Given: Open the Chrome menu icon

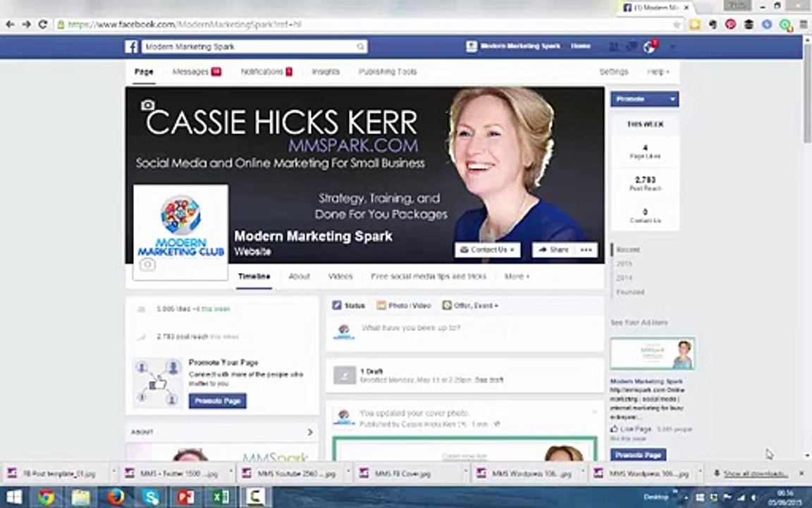Looking at the screenshot, I should [804, 25].
